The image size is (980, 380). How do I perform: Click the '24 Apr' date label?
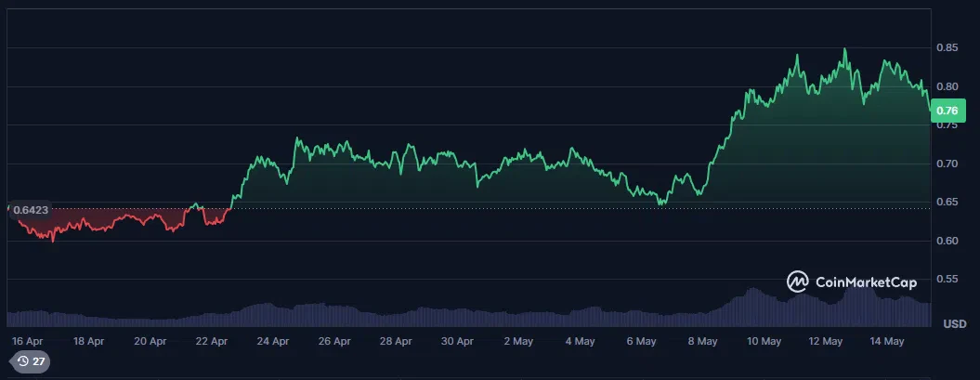tap(272, 341)
